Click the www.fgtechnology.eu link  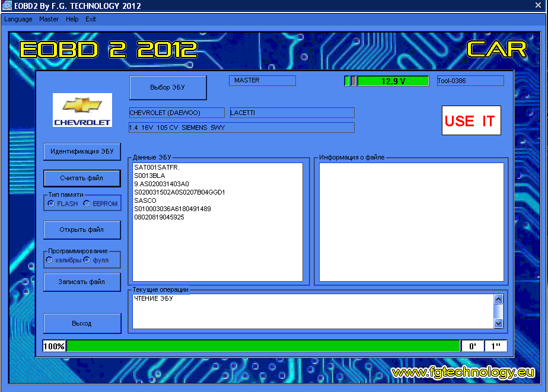tap(463, 372)
